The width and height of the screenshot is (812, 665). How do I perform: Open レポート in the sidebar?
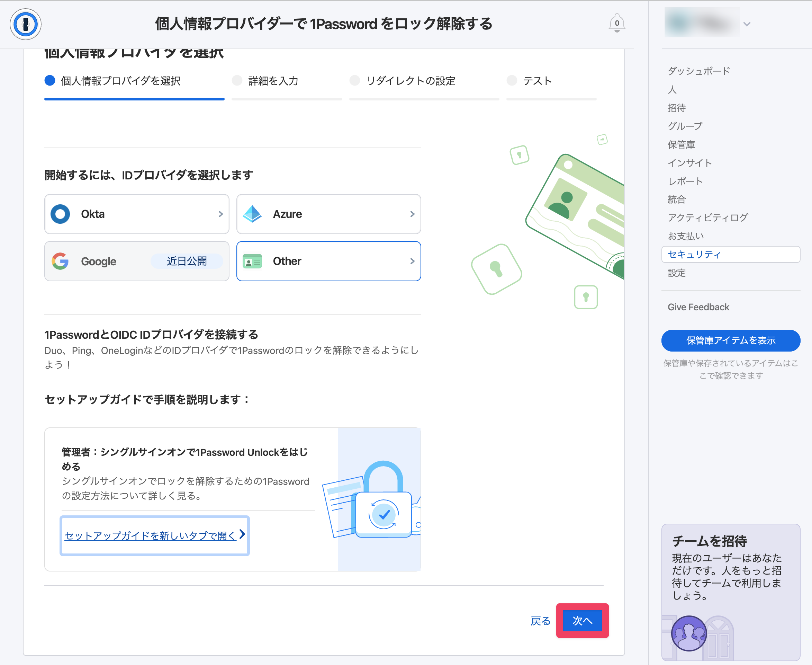click(x=685, y=181)
